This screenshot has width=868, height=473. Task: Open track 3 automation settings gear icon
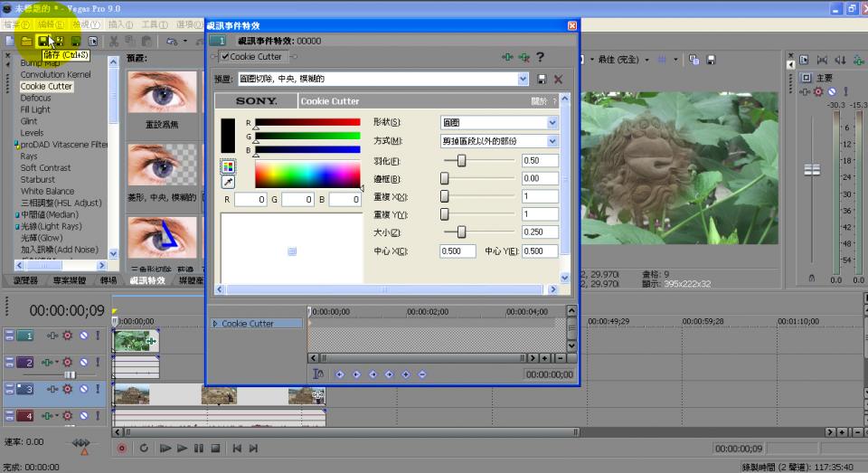click(67, 389)
